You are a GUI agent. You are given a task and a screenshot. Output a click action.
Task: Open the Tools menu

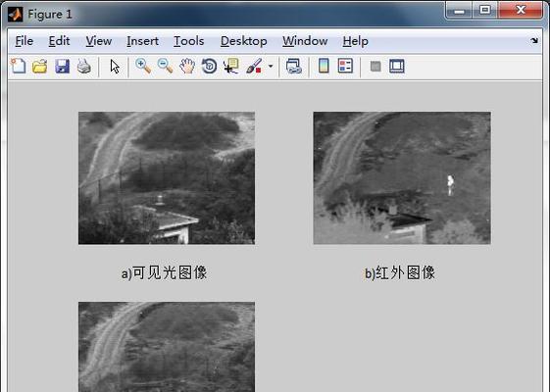188,41
